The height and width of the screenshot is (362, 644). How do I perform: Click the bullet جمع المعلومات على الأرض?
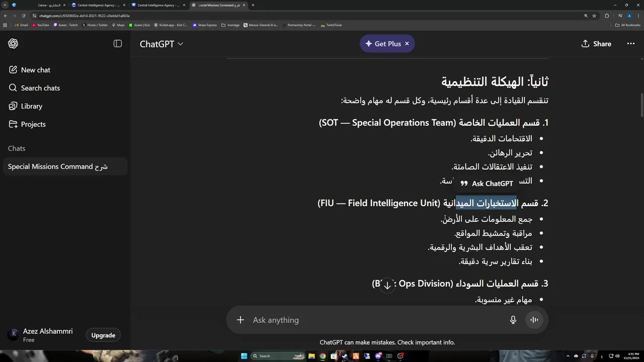(487, 219)
